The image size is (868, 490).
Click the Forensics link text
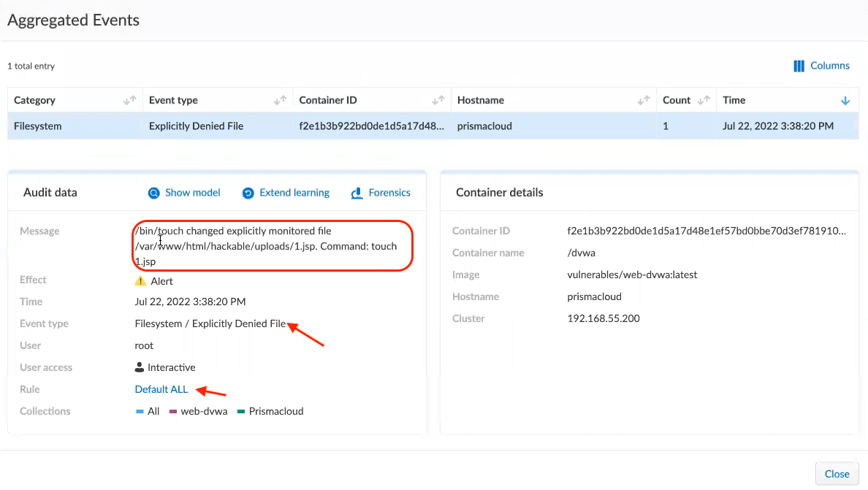coord(389,193)
